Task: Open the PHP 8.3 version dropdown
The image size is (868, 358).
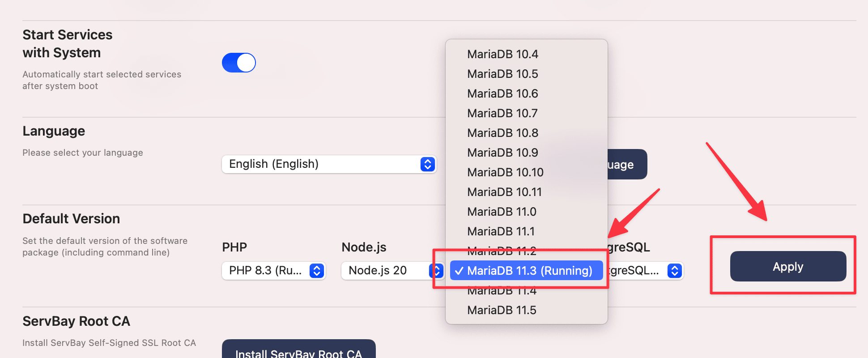Action: coord(274,271)
